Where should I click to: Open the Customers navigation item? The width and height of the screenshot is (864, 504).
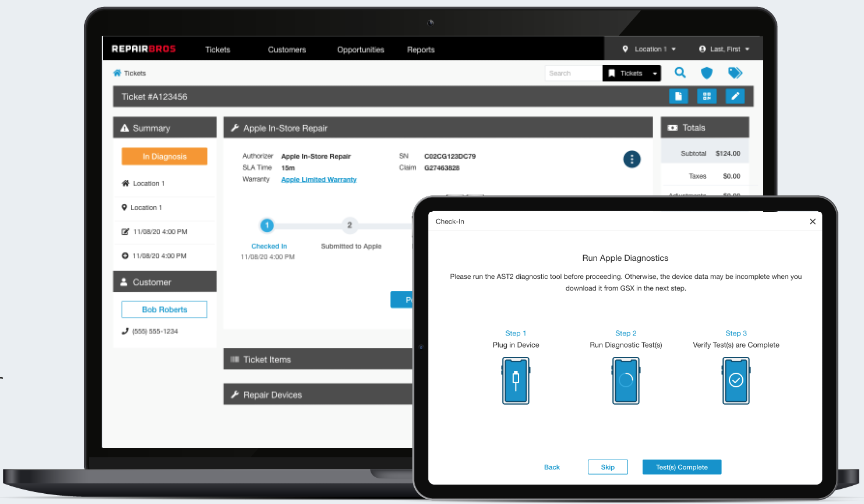[x=287, y=50]
